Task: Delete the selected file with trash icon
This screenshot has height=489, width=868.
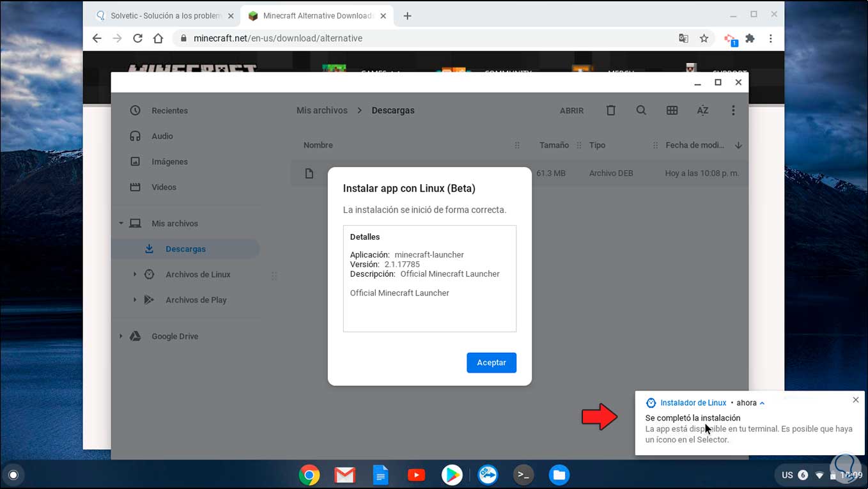Action: [x=610, y=111]
